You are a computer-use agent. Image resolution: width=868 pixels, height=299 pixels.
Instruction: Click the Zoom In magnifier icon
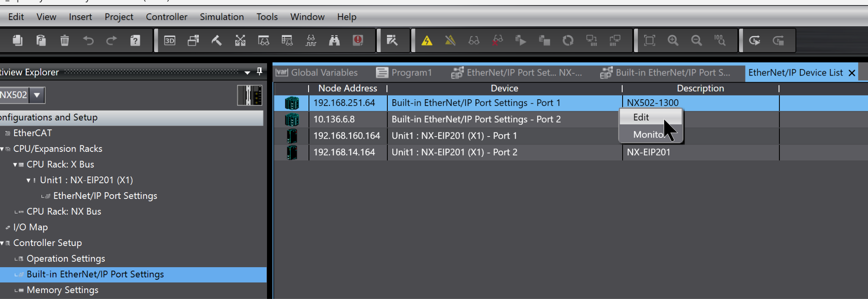[x=673, y=41]
